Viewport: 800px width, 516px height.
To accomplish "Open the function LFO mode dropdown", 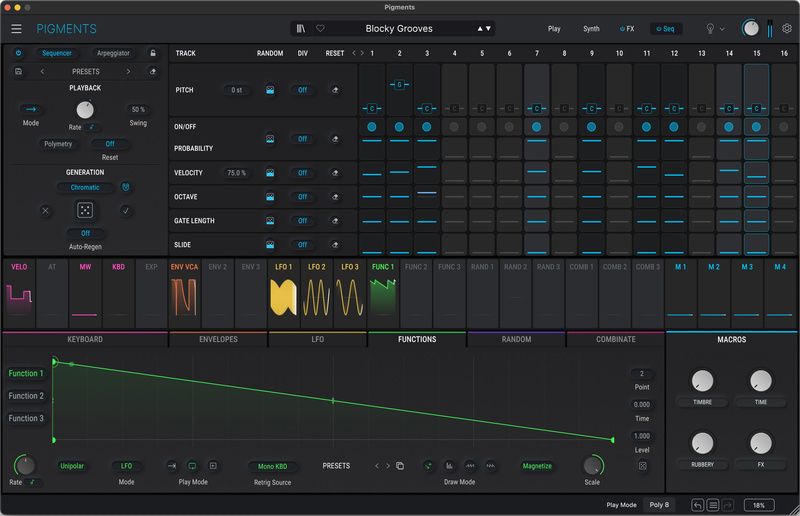I will 126,466.
